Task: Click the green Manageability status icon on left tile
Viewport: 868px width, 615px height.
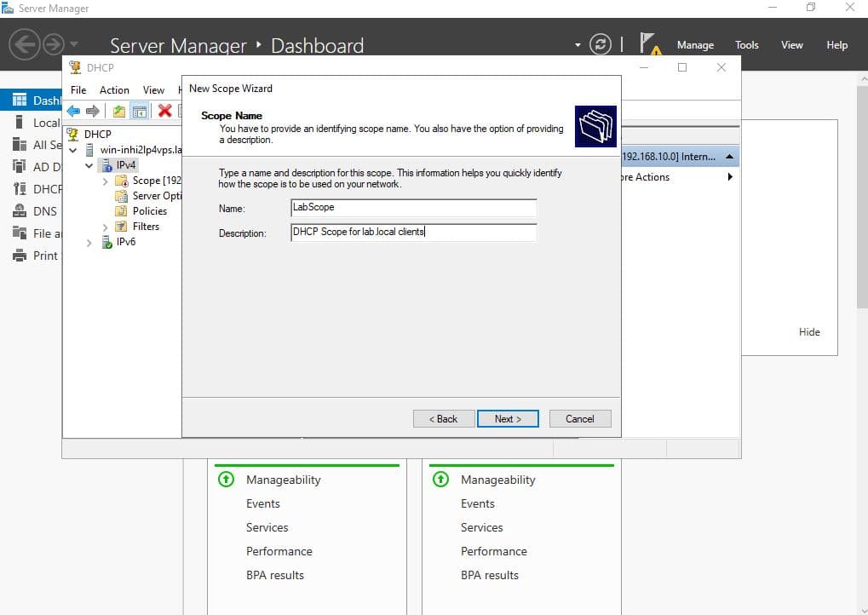Action: 226,480
